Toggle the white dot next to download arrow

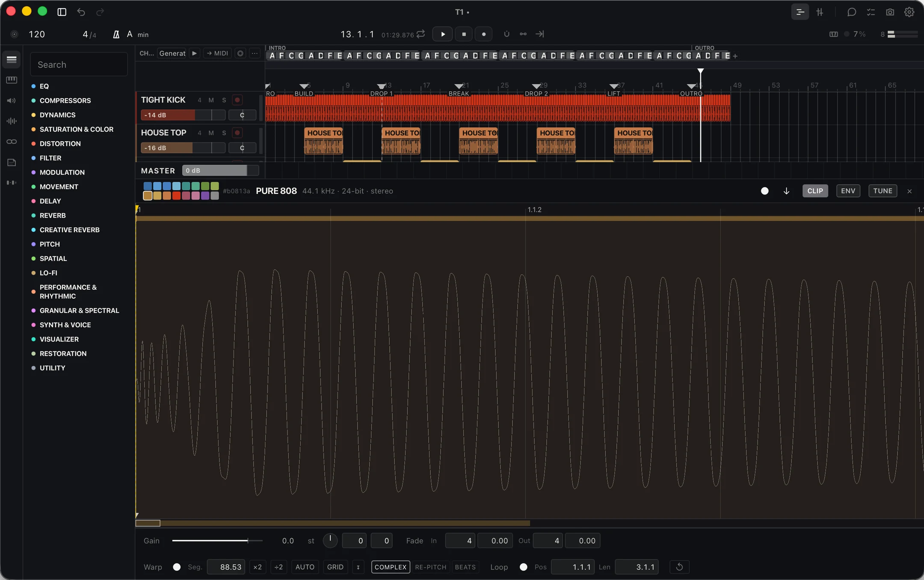(765, 191)
